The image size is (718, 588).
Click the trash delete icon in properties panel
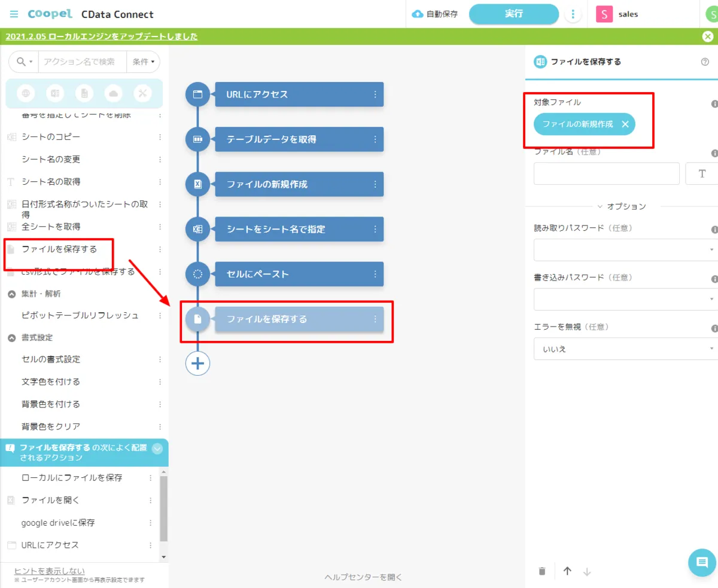pos(542,571)
